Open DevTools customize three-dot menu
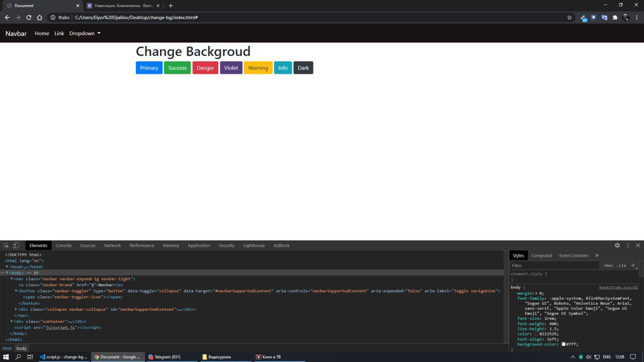644x362 pixels. pyautogui.click(x=628, y=245)
